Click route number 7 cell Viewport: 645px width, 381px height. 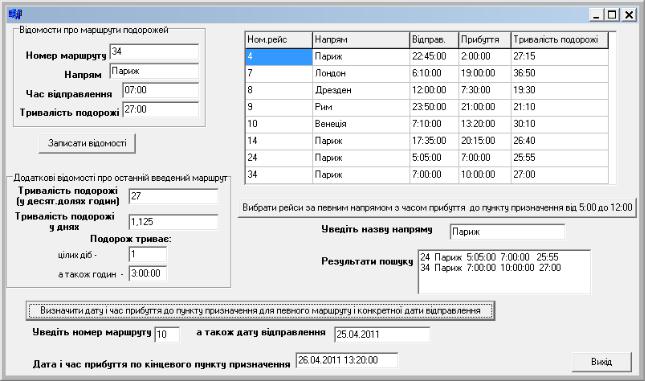(x=278, y=74)
